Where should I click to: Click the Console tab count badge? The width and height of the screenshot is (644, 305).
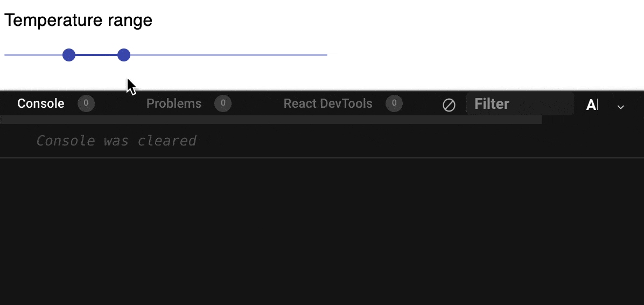[x=86, y=103]
